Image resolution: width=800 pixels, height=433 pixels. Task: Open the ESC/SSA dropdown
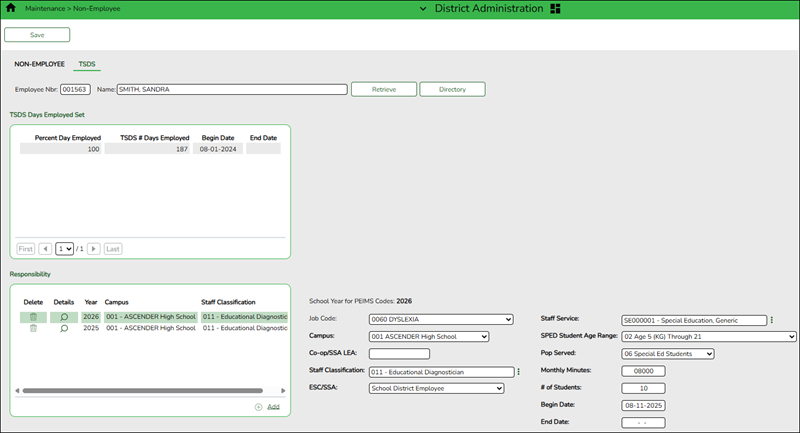(436, 388)
